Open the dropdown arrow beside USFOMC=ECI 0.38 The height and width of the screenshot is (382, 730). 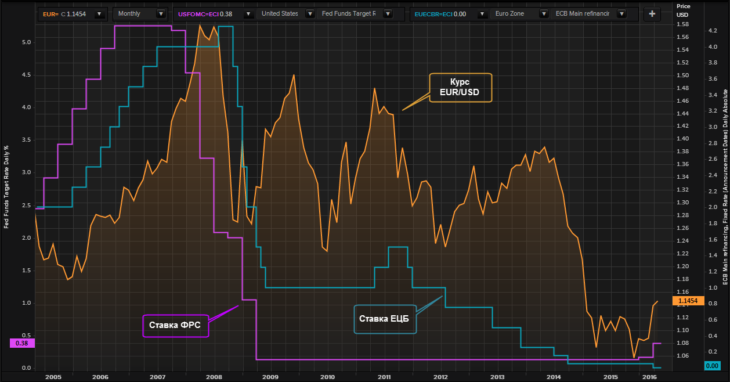click(x=248, y=14)
